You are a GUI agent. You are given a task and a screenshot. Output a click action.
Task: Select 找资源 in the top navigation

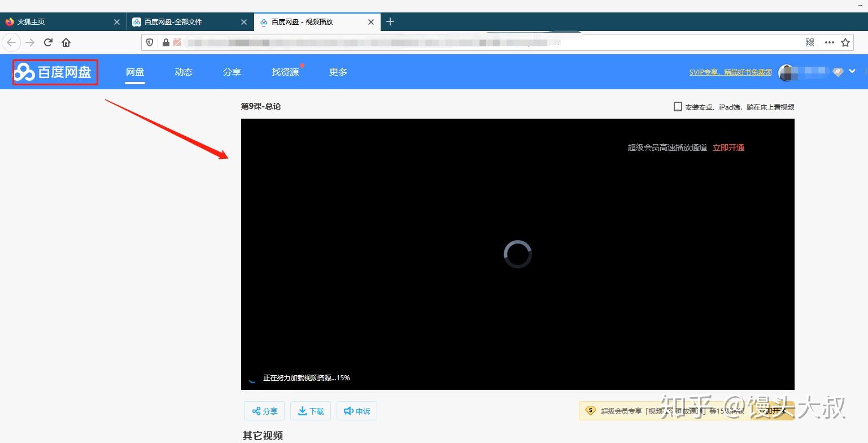tap(285, 72)
